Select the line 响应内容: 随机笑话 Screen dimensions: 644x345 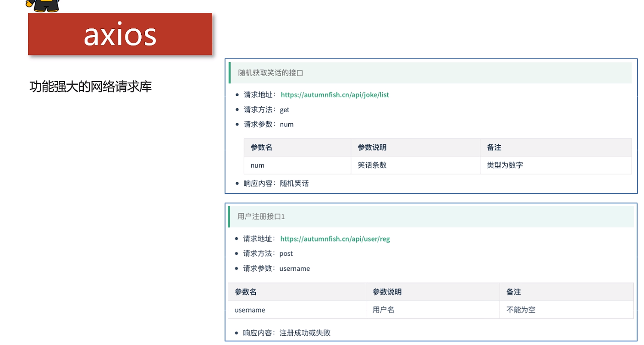click(x=276, y=183)
